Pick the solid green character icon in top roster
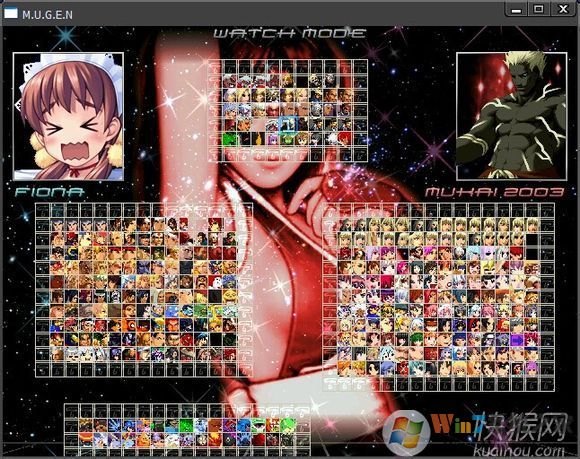The width and height of the screenshot is (580, 459). coord(229,139)
